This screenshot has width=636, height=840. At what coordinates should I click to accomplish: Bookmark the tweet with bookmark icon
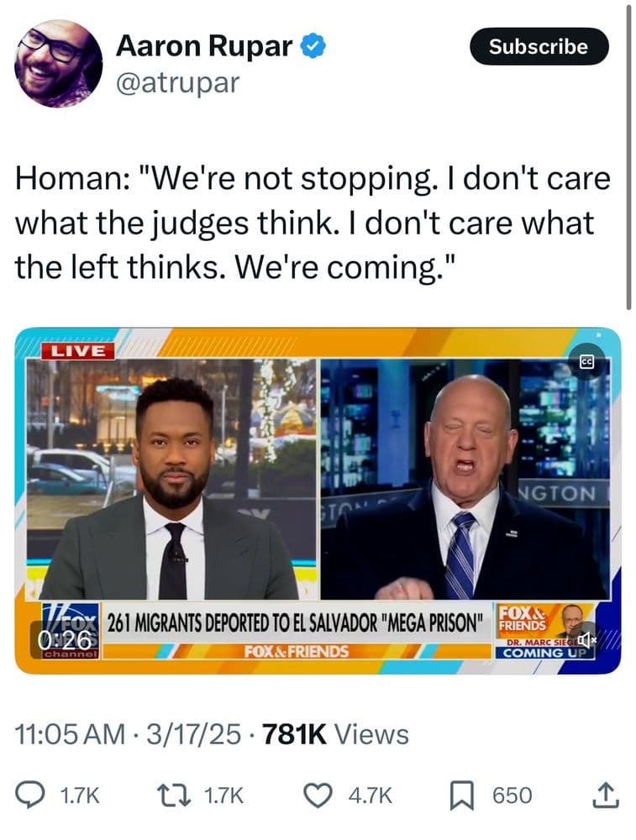pyautogui.click(x=462, y=795)
